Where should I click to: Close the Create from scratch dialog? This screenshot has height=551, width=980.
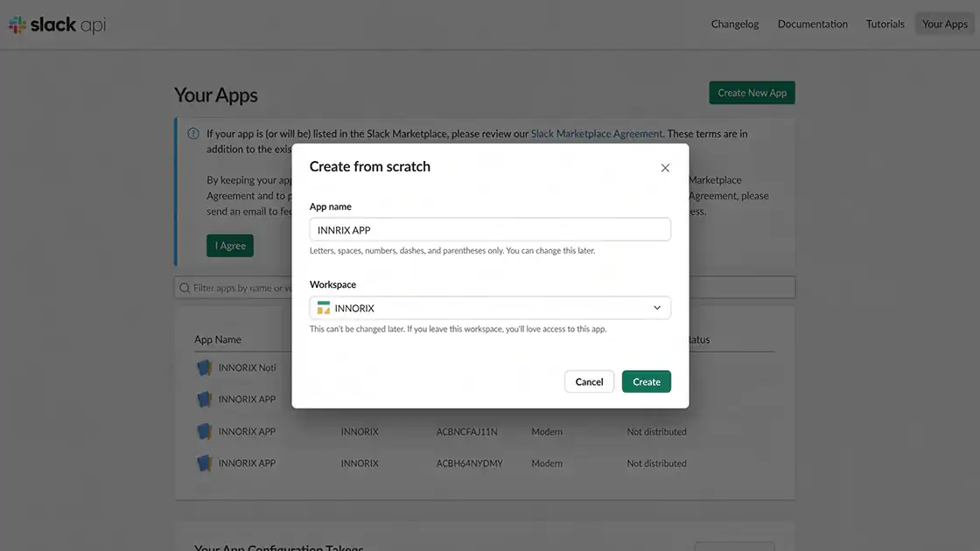click(665, 167)
